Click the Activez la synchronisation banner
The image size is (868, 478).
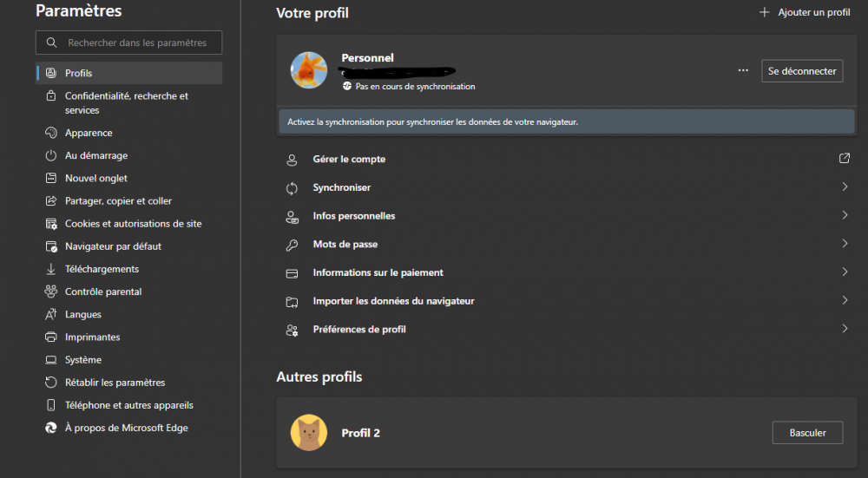coord(567,121)
